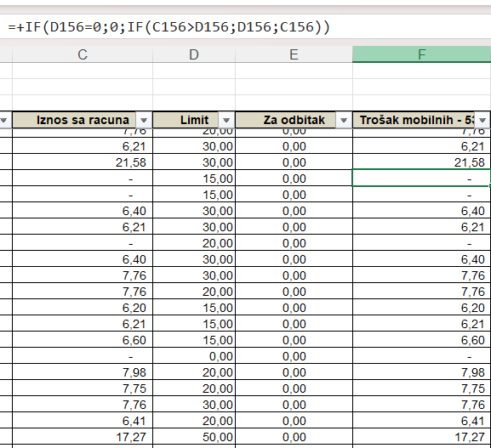Select the 6,41 cell in column C
This screenshot has width=491, height=448.
pos(83,421)
